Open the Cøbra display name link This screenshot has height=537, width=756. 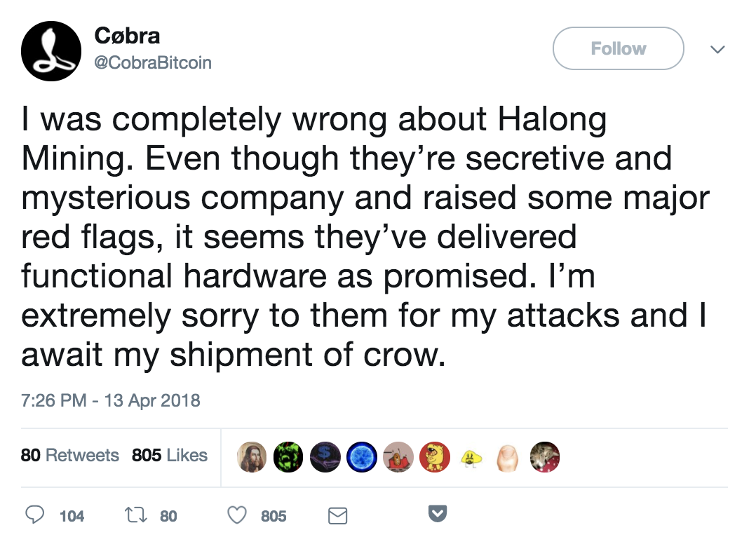[128, 36]
